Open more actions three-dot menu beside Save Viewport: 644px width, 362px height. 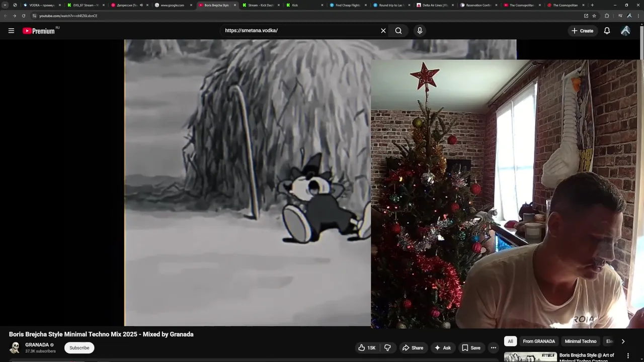[494, 348]
